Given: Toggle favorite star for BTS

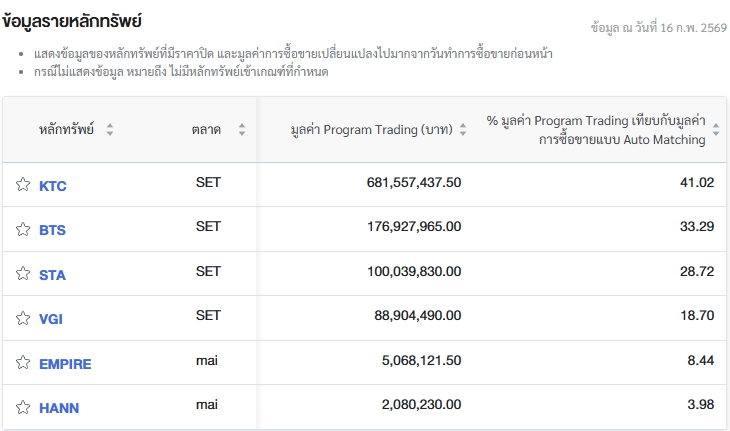Looking at the screenshot, I should [23, 229].
